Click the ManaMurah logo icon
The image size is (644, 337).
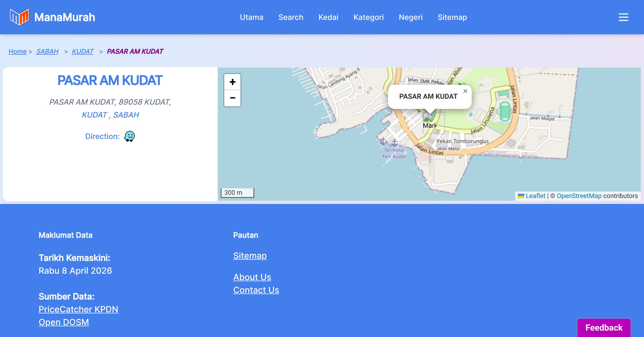[x=19, y=17]
